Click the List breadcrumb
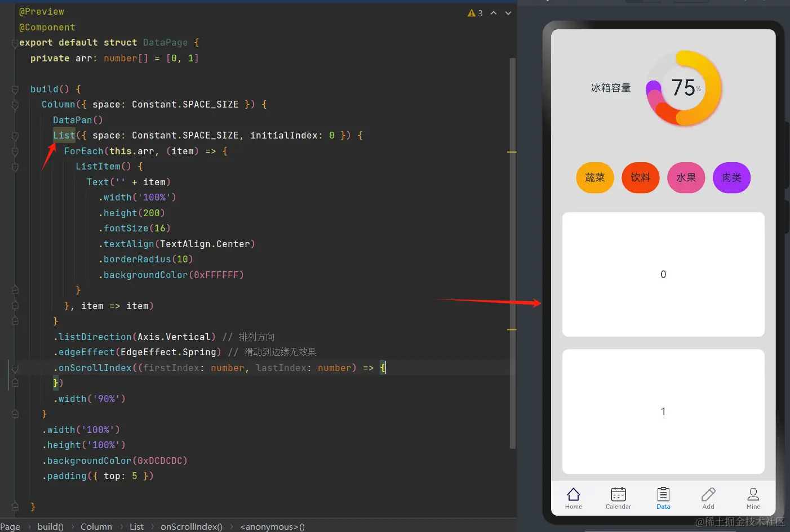790x532 pixels. click(136, 526)
